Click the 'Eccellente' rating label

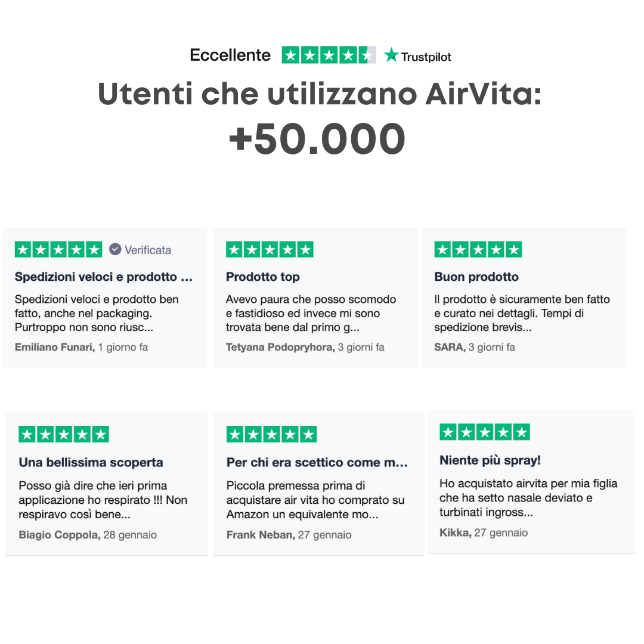pos(230,55)
